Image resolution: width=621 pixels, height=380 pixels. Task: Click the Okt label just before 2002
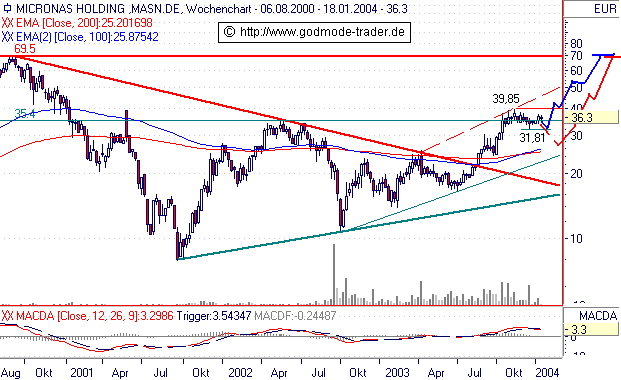tap(201, 373)
